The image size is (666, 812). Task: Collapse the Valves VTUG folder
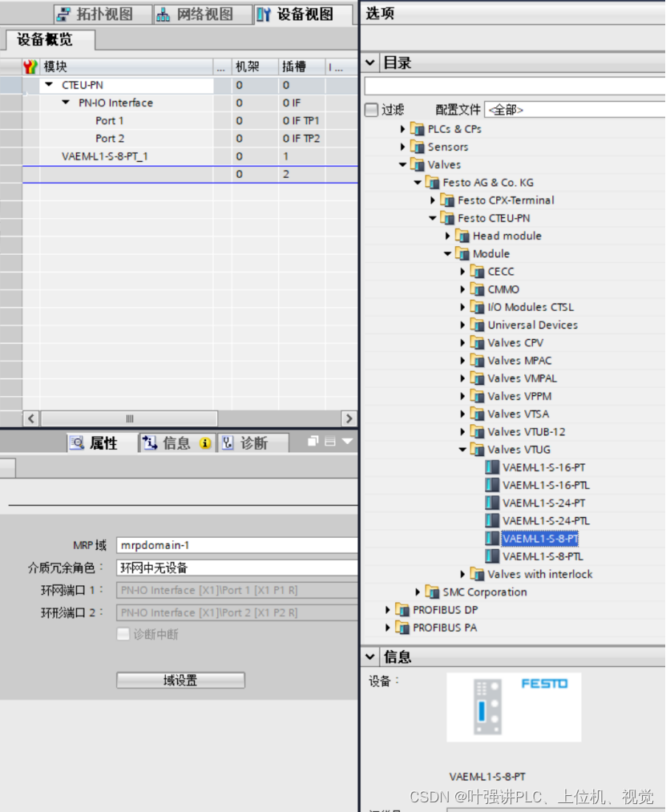(462, 450)
